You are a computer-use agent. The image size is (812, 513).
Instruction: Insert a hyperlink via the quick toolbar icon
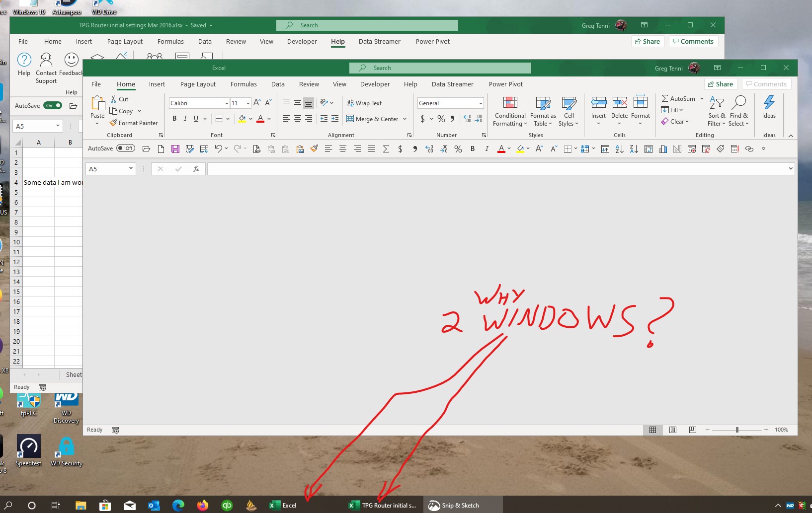(749, 148)
